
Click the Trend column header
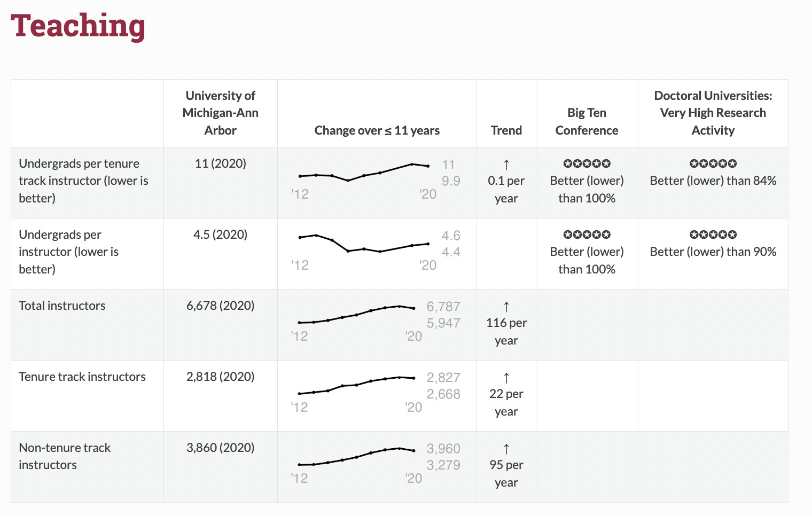(x=506, y=130)
